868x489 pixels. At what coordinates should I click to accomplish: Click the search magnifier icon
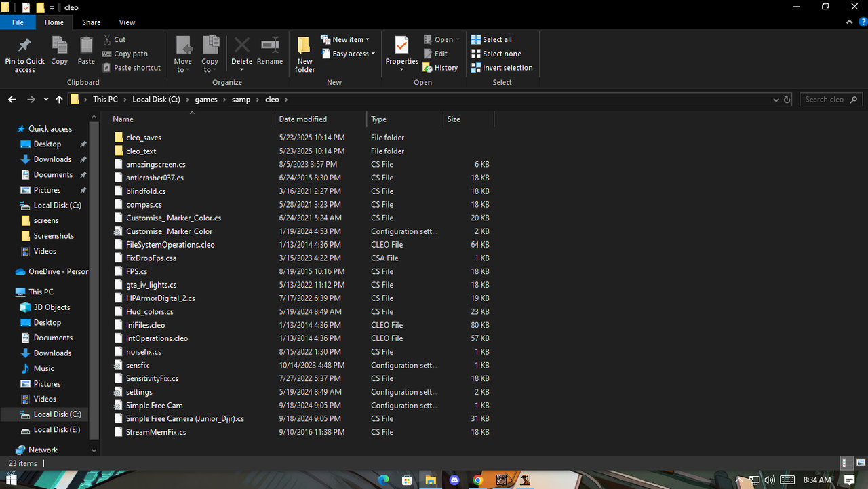pyautogui.click(x=854, y=100)
